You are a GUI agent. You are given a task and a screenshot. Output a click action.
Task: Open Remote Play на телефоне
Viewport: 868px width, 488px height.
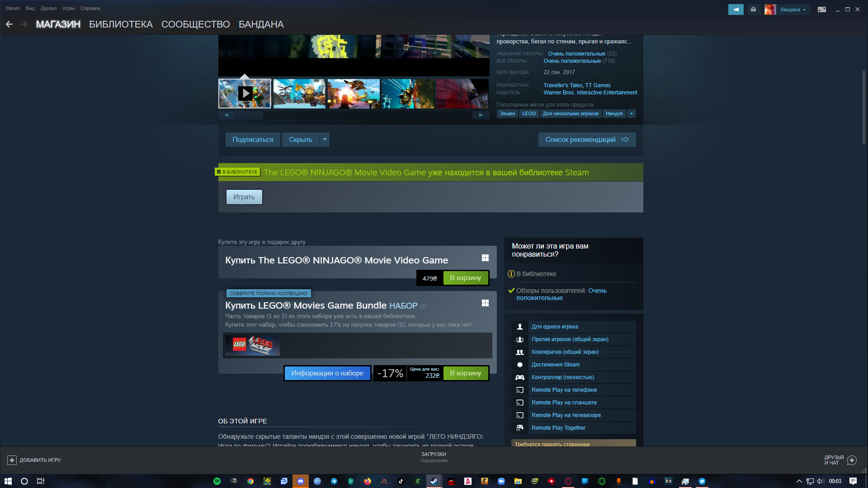point(573,390)
